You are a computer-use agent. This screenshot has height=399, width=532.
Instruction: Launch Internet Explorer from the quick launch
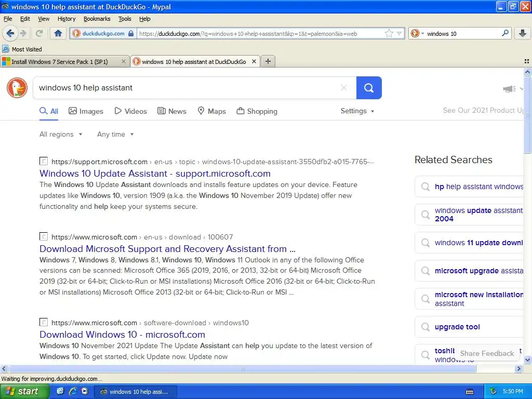pos(73,391)
